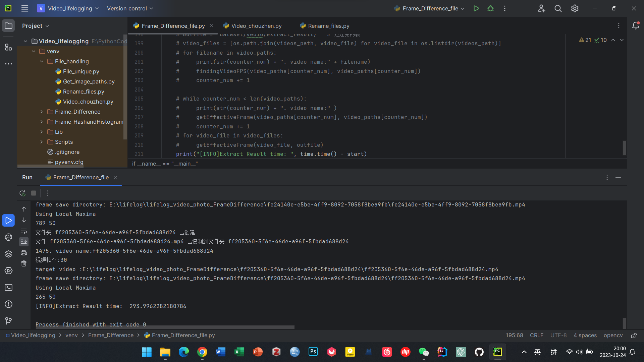Collapse the File_handling folder

tap(42, 61)
